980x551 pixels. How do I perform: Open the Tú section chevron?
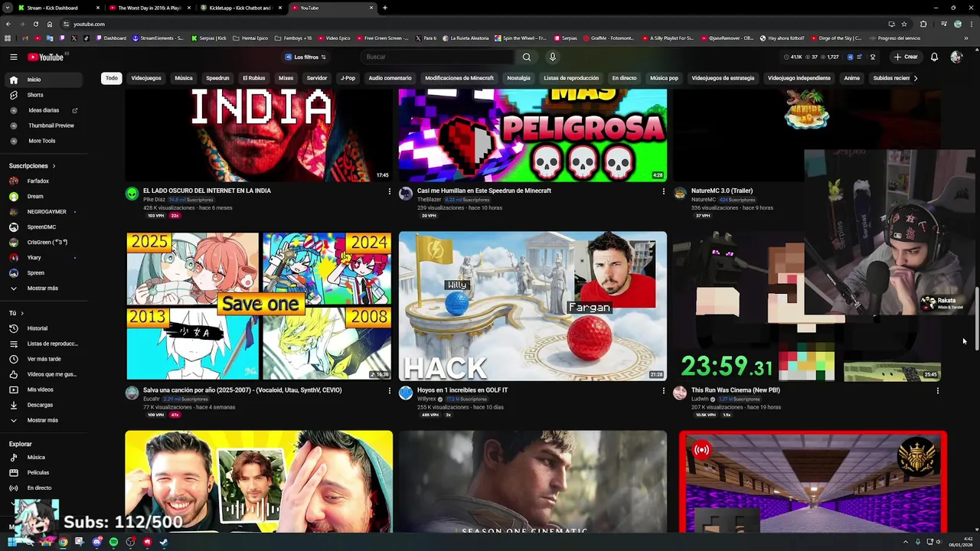[x=22, y=313]
